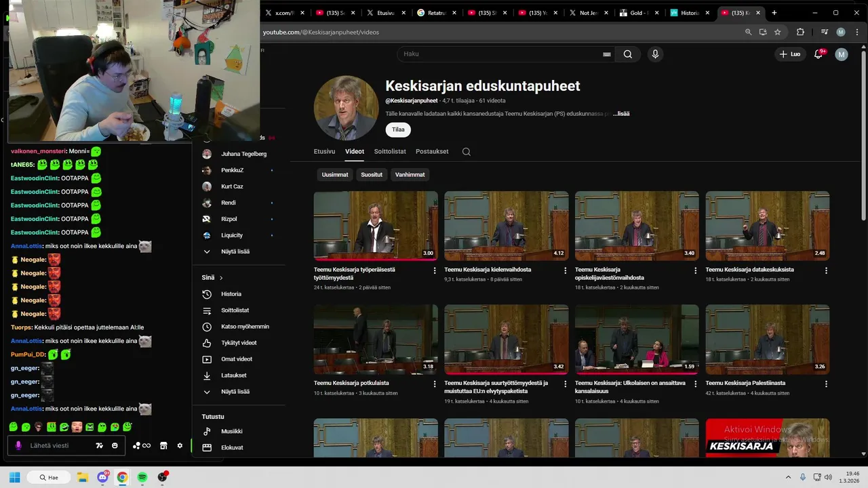The width and height of the screenshot is (868, 488).
Task: Open the Windows Start menu
Action: point(14,477)
